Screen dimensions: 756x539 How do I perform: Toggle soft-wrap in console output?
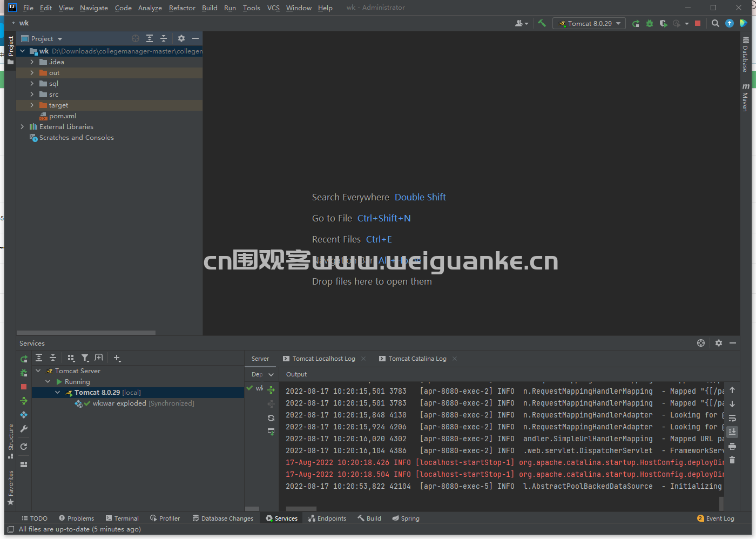tap(732, 418)
